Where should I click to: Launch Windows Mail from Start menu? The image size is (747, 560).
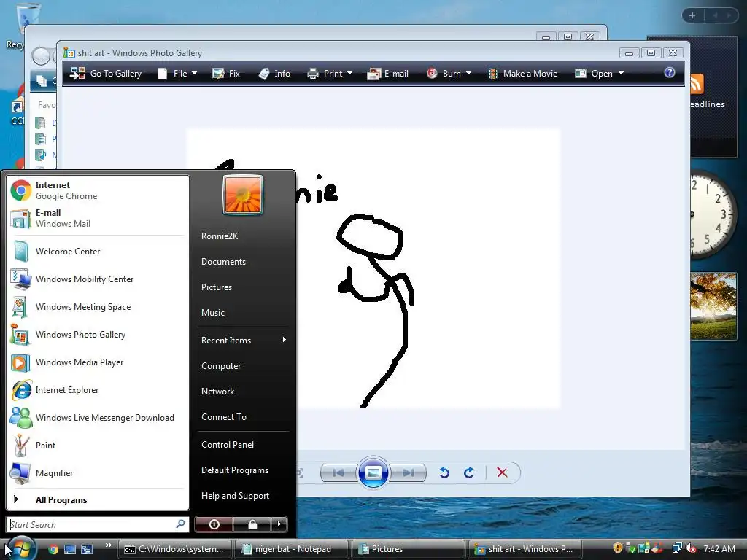[98, 218]
